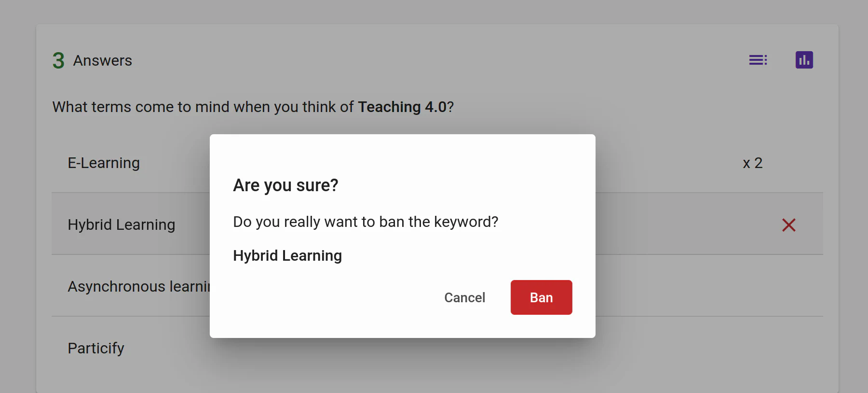Click the x 2 count for E-Learning
The width and height of the screenshot is (868, 393).
[x=752, y=163]
